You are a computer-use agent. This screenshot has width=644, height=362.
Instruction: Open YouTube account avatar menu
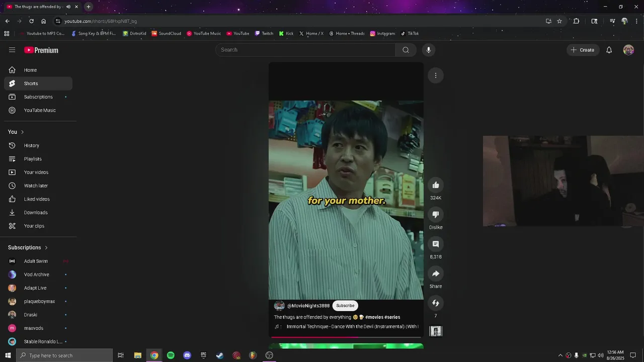click(x=628, y=50)
